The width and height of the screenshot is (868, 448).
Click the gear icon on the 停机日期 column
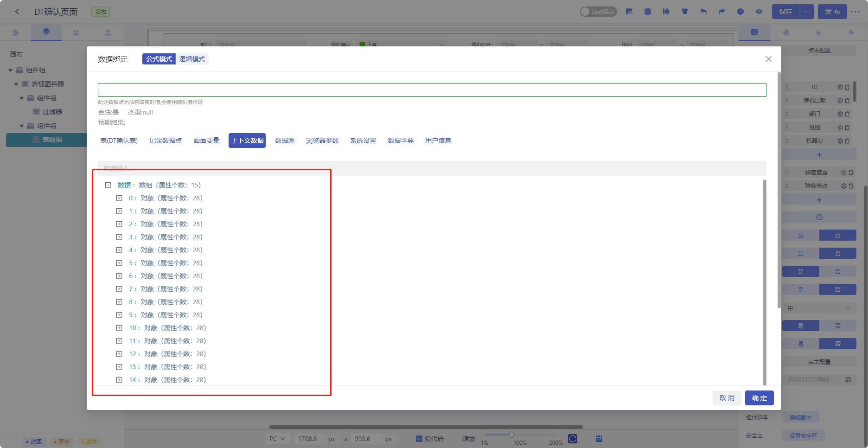click(840, 101)
